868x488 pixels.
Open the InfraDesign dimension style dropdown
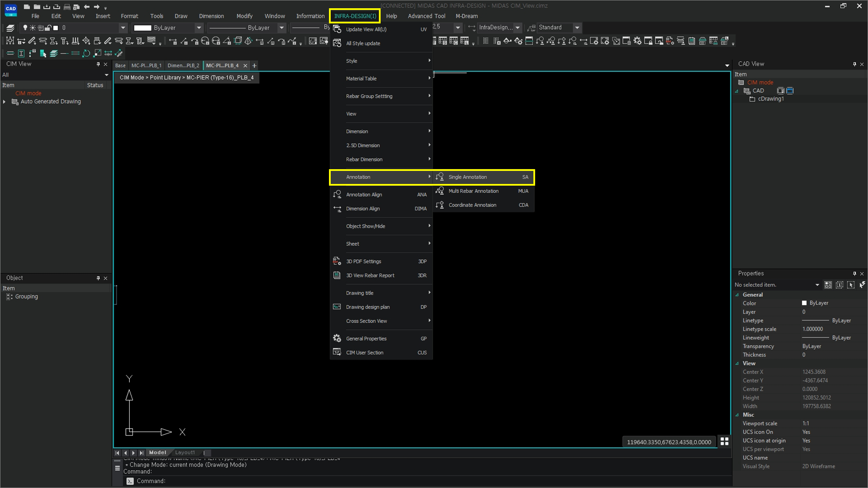click(518, 28)
